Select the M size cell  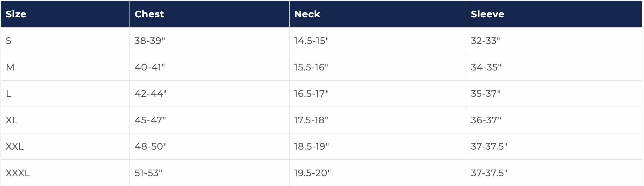tap(10, 67)
